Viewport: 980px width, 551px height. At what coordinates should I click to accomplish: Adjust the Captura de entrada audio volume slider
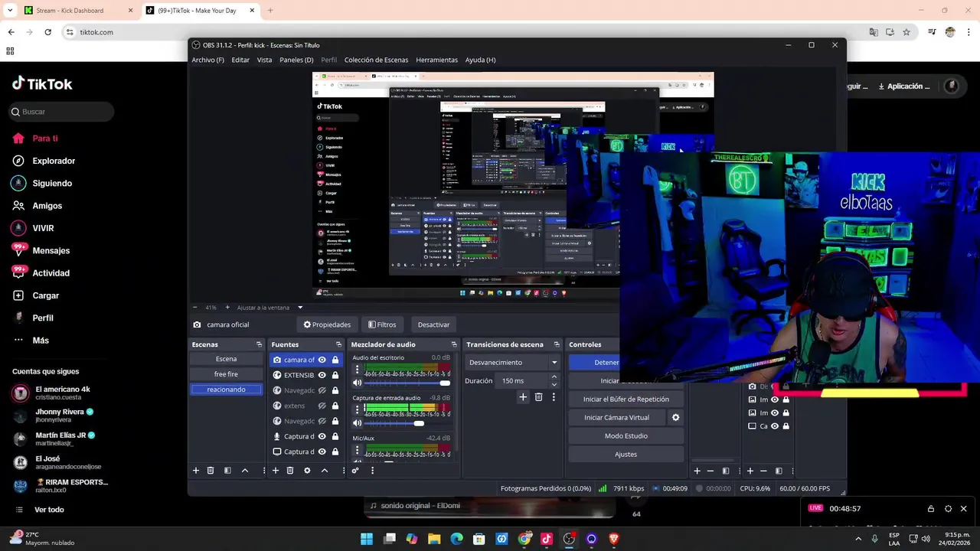coord(407,423)
